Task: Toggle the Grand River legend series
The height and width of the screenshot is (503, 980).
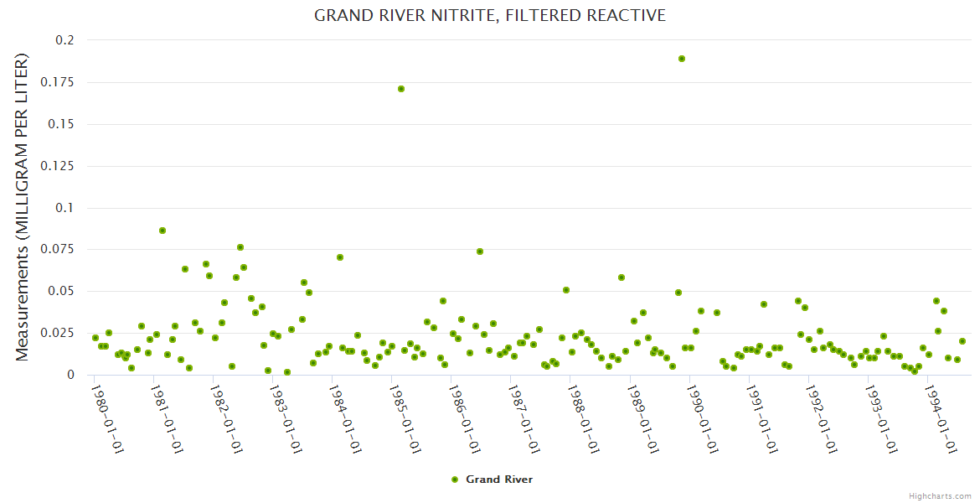Action: point(498,480)
